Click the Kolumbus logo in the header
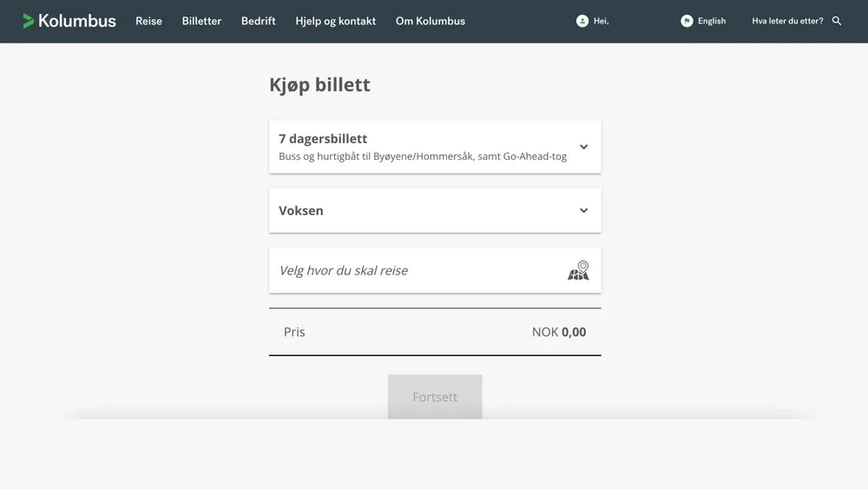The height and width of the screenshot is (489, 868). coord(69,21)
